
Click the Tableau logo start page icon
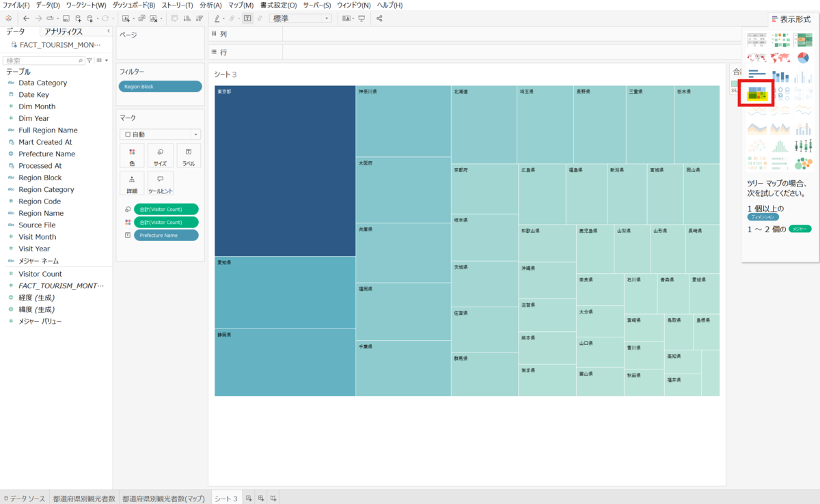click(8, 18)
